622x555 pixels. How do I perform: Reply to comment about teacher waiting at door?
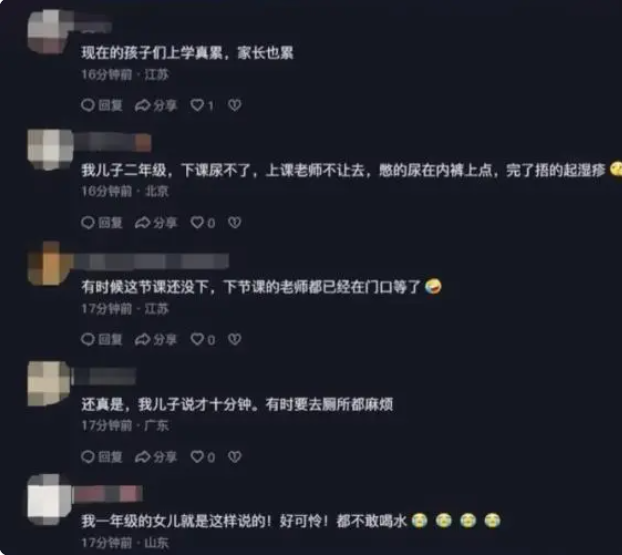click(x=102, y=340)
